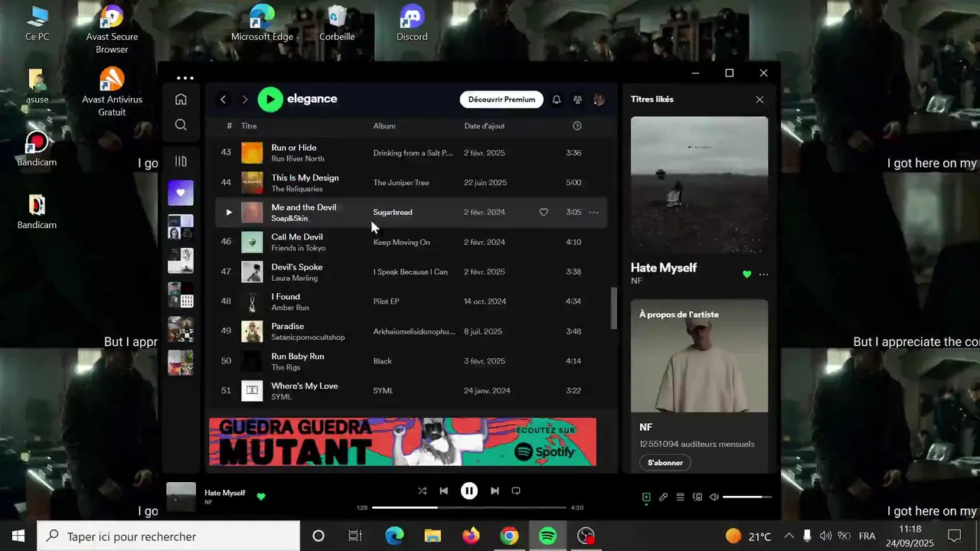This screenshot has height=551, width=980.
Task: Click Run or Hide album cover thumbnail
Action: click(252, 152)
